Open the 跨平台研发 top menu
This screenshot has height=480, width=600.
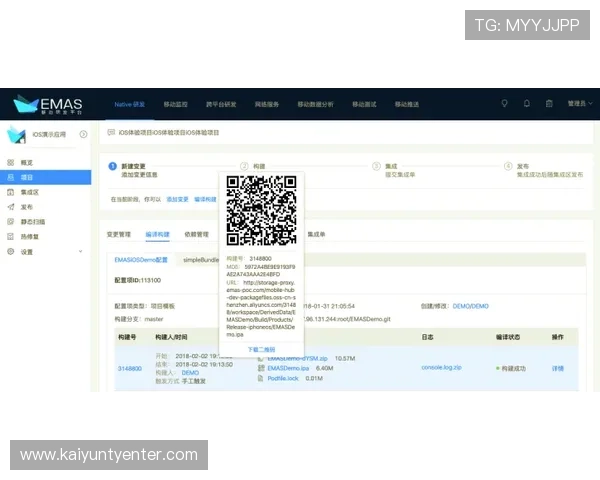pos(221,104)
